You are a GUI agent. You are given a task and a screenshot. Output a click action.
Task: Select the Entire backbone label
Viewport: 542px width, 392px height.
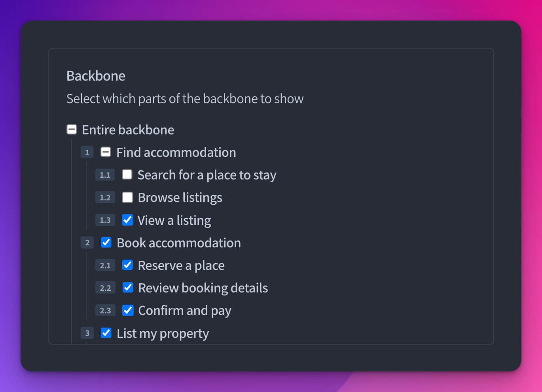tap(128, 130)
